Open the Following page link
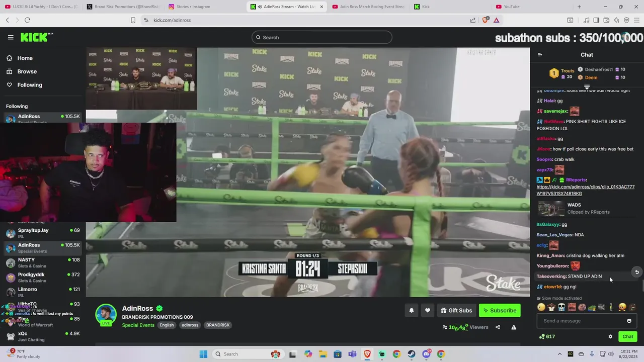Screen dimensions: 644x362 pos(24,85)
